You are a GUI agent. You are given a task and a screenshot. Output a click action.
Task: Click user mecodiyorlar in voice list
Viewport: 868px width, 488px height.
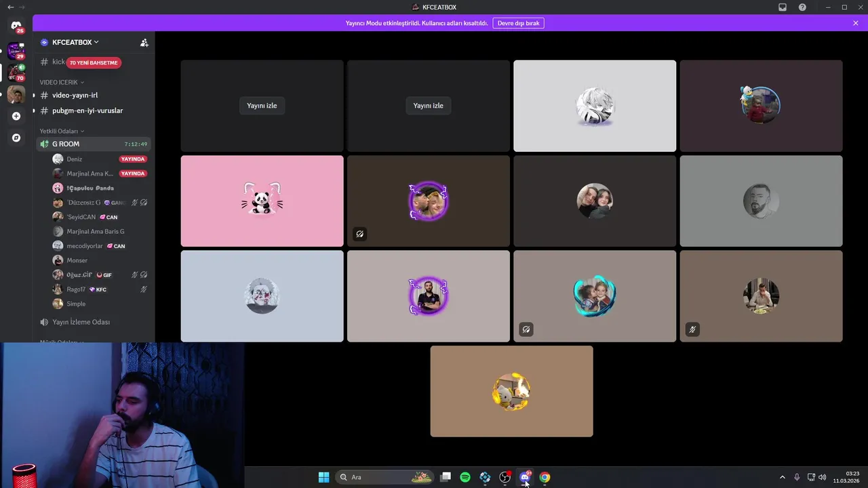[84, 246]
